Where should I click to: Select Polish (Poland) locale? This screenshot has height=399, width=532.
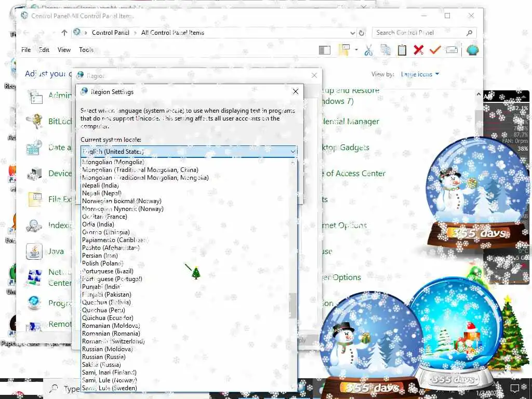tap(185, 263)
